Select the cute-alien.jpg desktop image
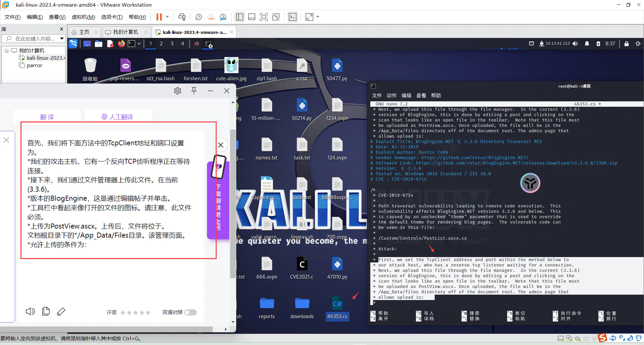 pyautogui.click(x=231, y=70)
